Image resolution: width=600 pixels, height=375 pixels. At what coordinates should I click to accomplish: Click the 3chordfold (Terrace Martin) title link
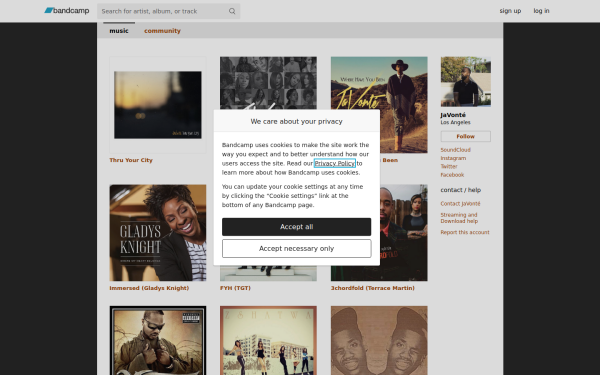pos(373,288)
